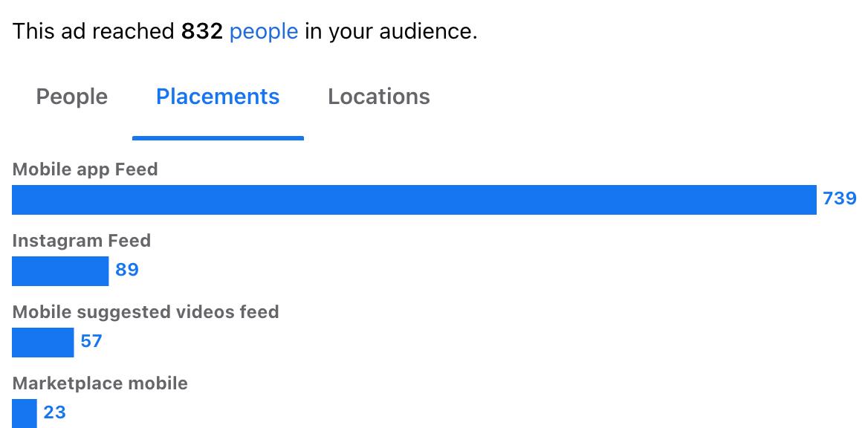Click the bold 832 reach total

point(202,31)
